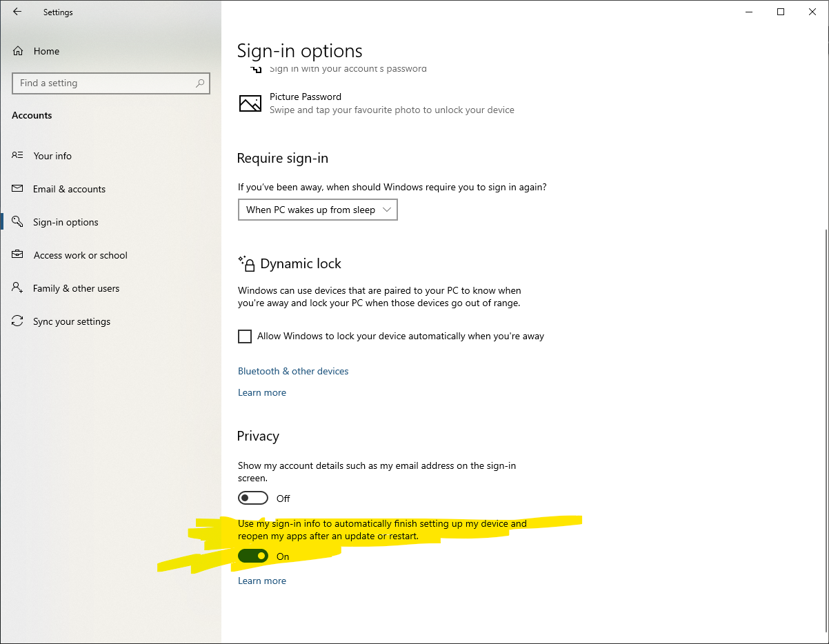Viewport: 829px width, 644px height.
Task: Click the Sign-in options key icon
Action: [18, 222]
